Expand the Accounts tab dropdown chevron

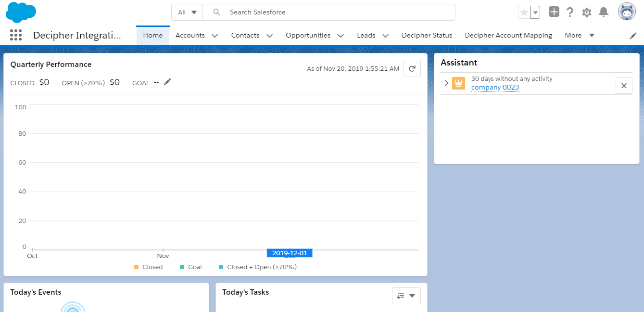click(215, 36)
